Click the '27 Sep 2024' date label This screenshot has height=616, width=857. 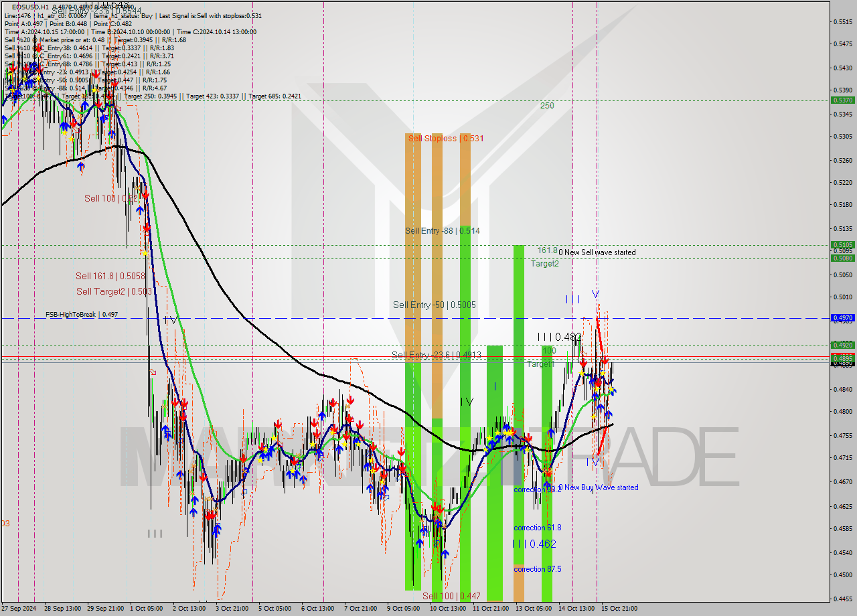pos(19,609)
